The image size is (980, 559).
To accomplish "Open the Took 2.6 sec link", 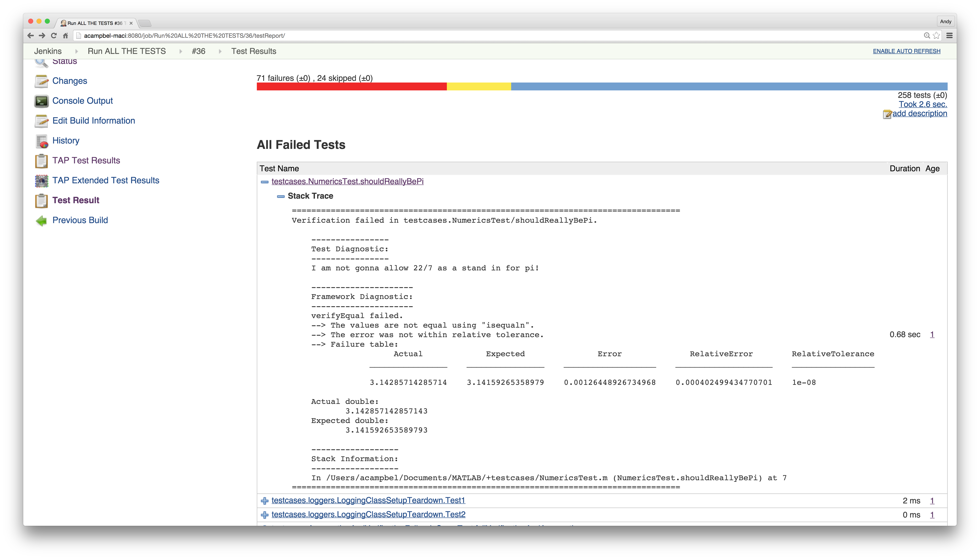I will 922,105.
